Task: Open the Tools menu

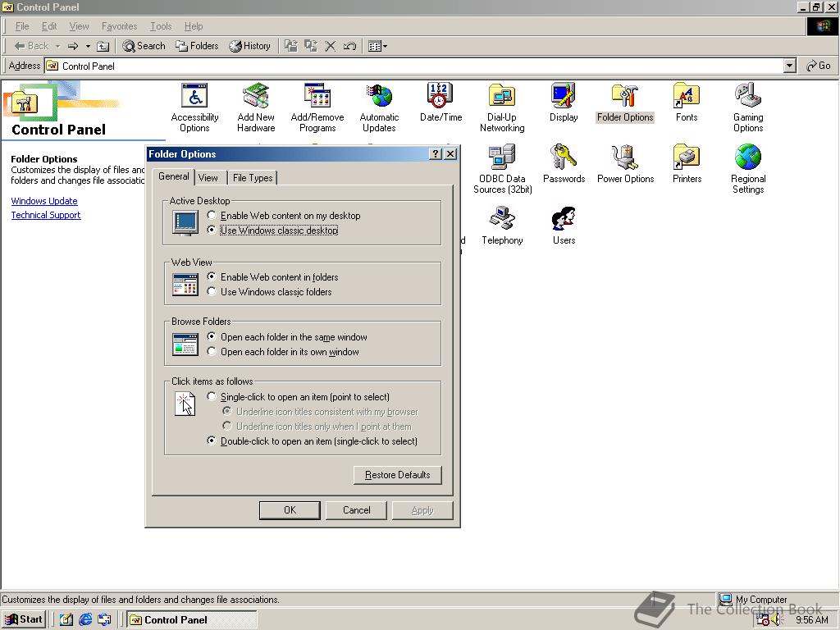Action: coord(161,26)
